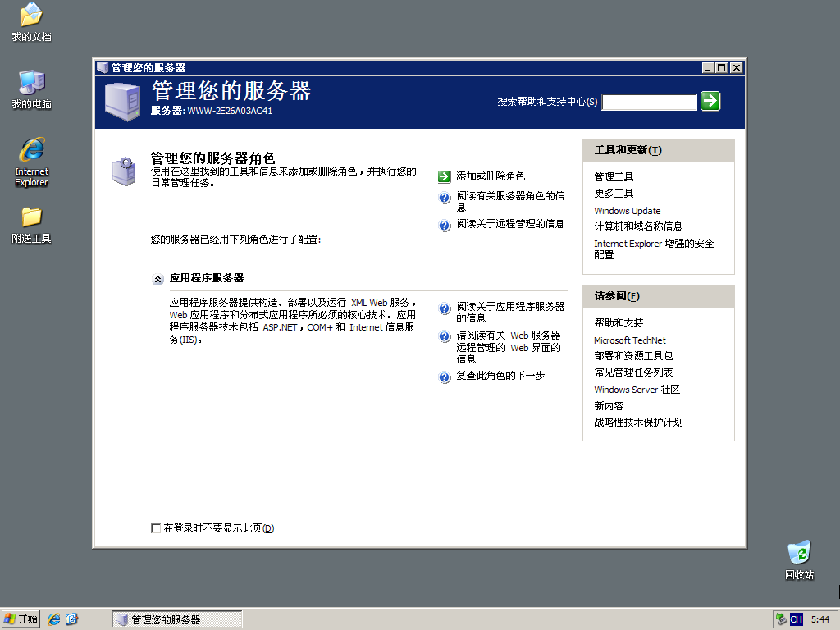Click help icon beside 复查此角色的下一步
The image size is (840, 630).
pyautogui.click(x=443, y=377)
